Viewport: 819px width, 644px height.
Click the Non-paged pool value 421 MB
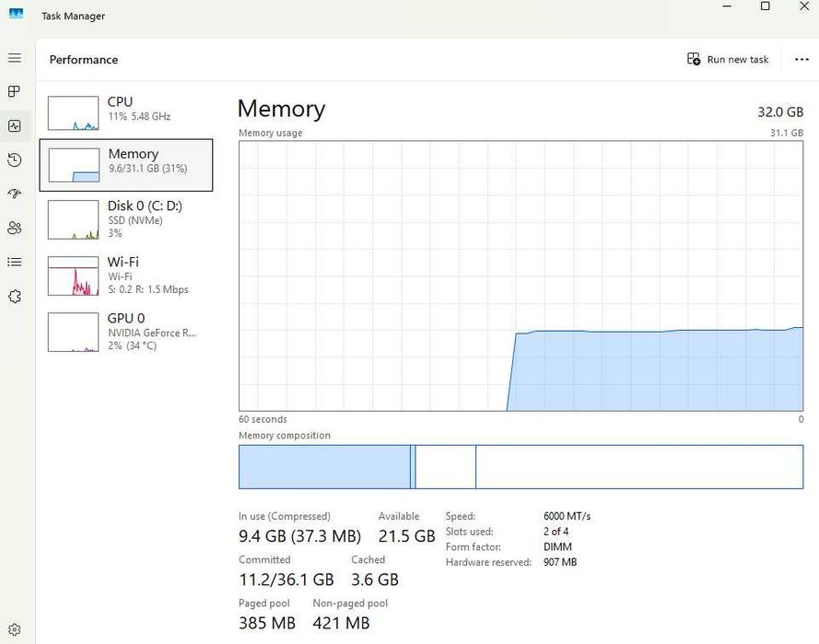tap(341, 623)
